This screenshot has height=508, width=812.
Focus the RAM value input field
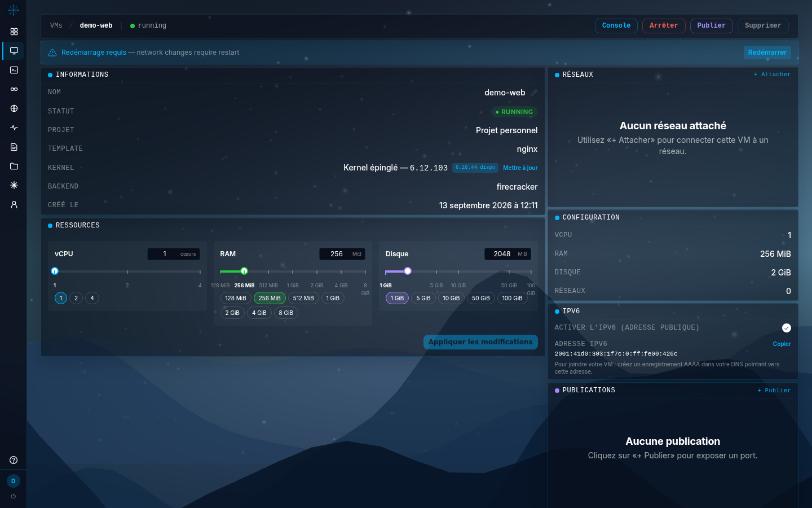click(342, 254)
